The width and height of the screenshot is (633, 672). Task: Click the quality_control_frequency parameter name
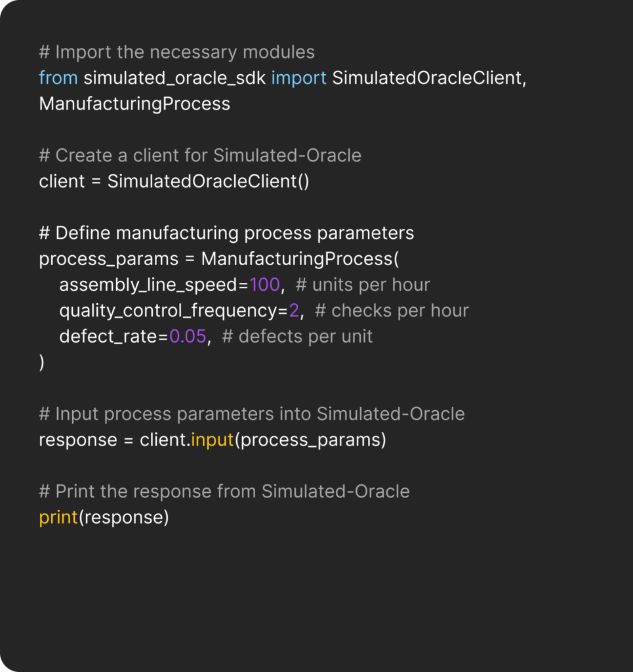pos(168,310)
